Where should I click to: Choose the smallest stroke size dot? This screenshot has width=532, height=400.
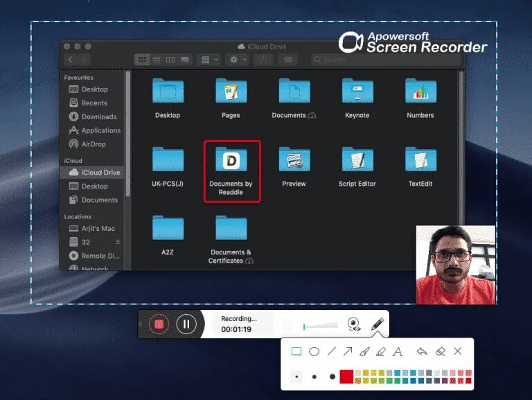coord(296,376)
